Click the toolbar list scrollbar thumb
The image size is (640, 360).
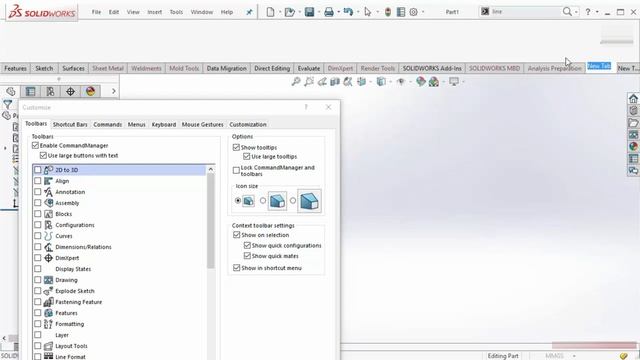pos(211,221)
